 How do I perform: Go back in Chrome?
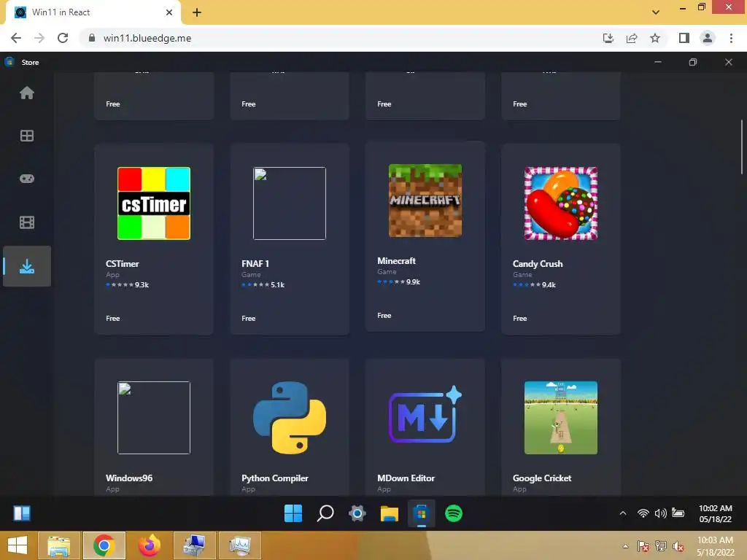pos(16,38)
